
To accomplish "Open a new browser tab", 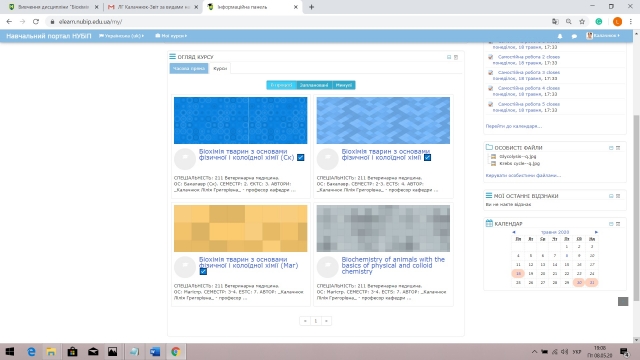I will 311,7.
